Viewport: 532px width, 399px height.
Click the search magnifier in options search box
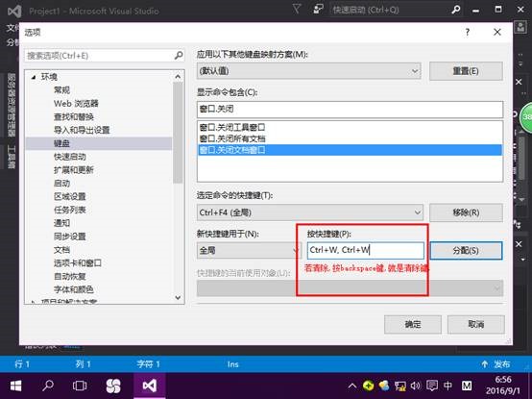pos(179,55)
